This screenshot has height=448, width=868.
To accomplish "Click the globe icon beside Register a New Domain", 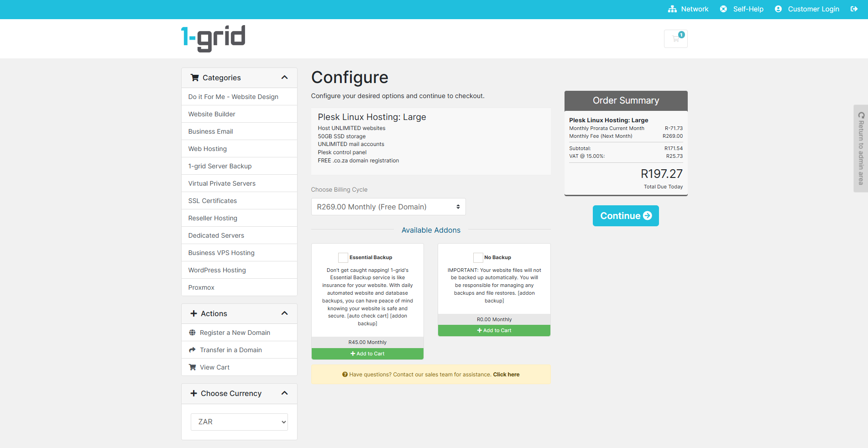I will pos(192,333).
